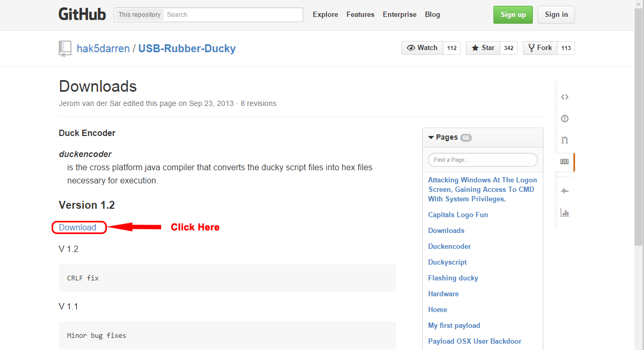Open the Issues icon in sidebar
Viewport: 644px width, 350px height.
pos(564,119)
